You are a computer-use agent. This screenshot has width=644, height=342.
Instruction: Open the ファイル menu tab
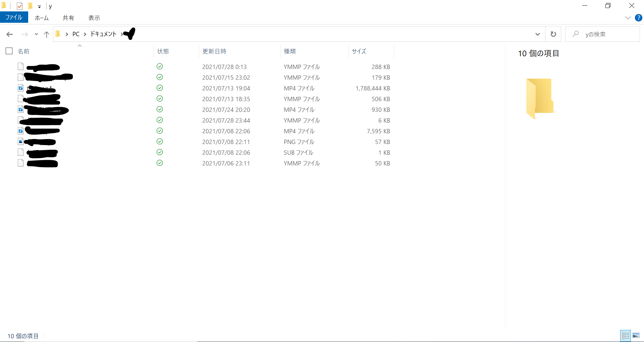point(14,17)
